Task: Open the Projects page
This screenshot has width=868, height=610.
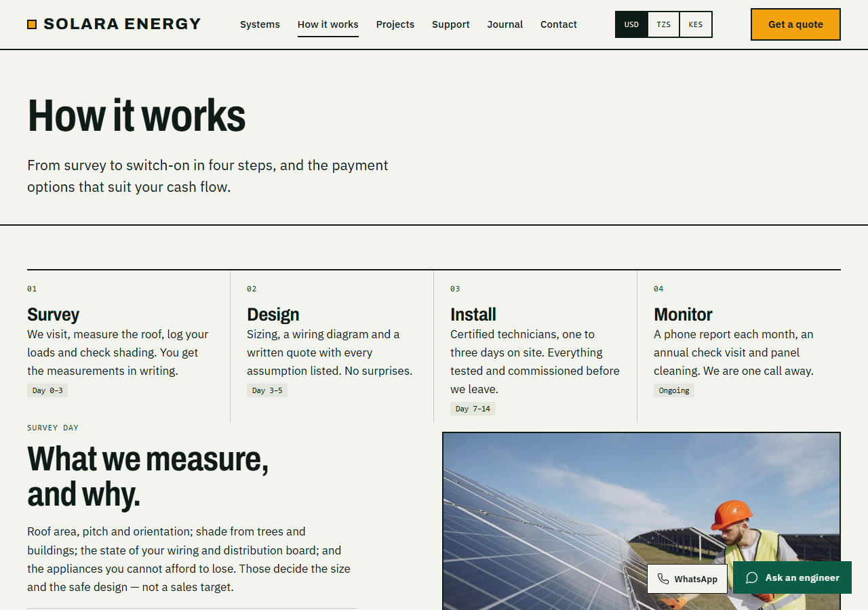Action: [x=395, y=24]
